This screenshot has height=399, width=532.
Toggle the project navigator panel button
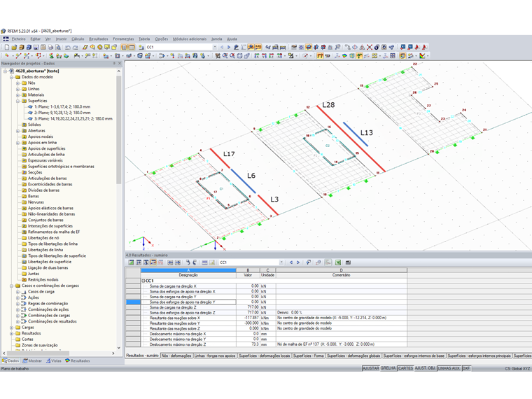[x=124, y=47]
